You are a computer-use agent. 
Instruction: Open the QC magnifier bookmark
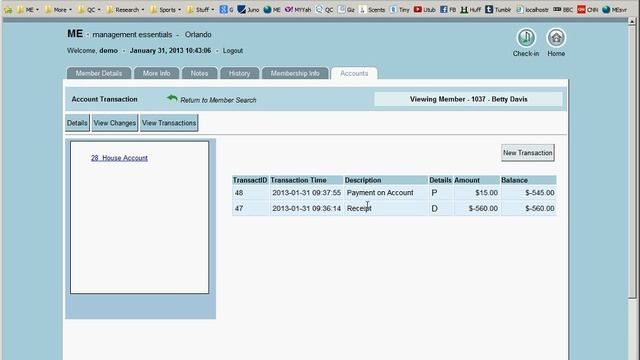coord(324,9)
